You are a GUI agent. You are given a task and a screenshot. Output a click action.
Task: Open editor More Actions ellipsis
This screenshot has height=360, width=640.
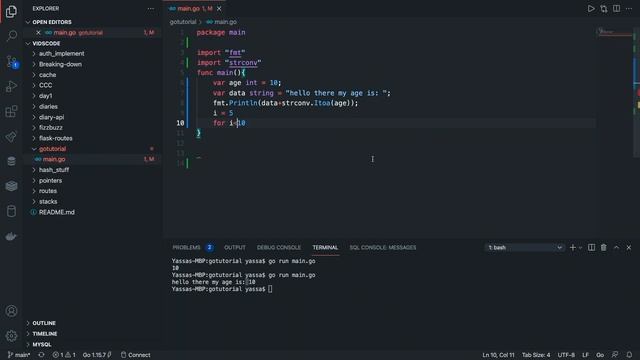[629, 9]
